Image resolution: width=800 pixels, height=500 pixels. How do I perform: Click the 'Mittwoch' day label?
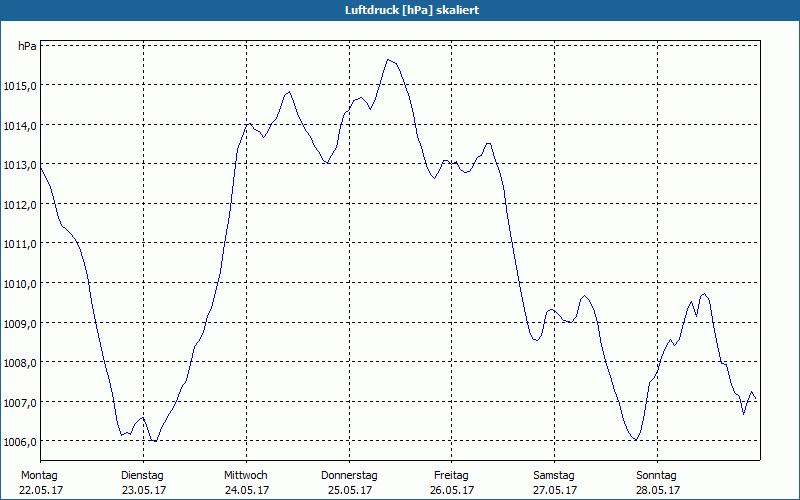pos(246,476)
